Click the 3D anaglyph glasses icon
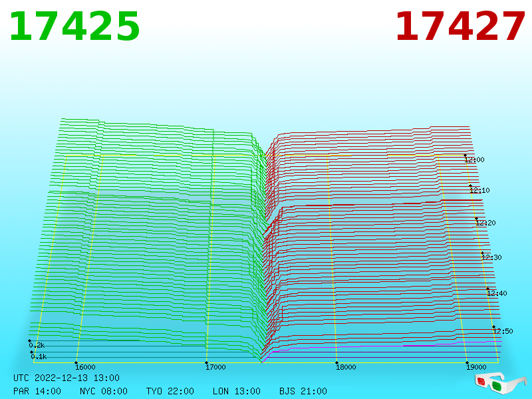 [500, 383]
